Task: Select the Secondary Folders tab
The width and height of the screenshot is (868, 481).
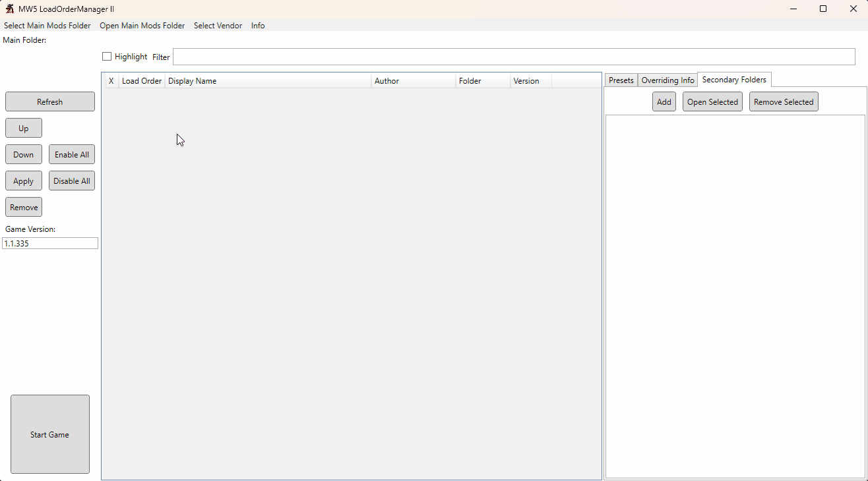Action: click(x=734, y=80)
